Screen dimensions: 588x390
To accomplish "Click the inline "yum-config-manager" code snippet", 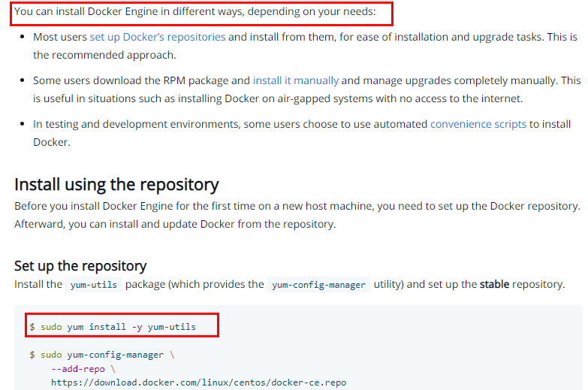I will click(x=318, y=285).
